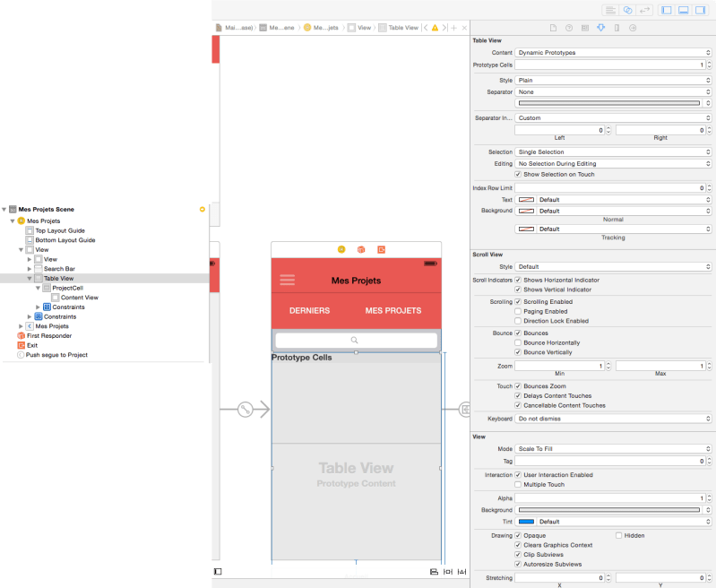Click the DERNIERS button on canvas
Screen dimensions: 716x588
click(x=309, y=311)
